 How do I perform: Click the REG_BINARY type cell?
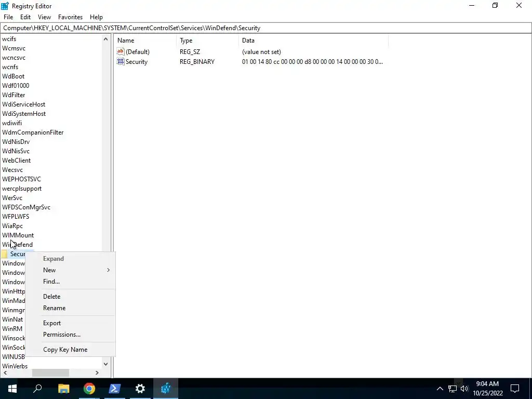tap(197, 62)
